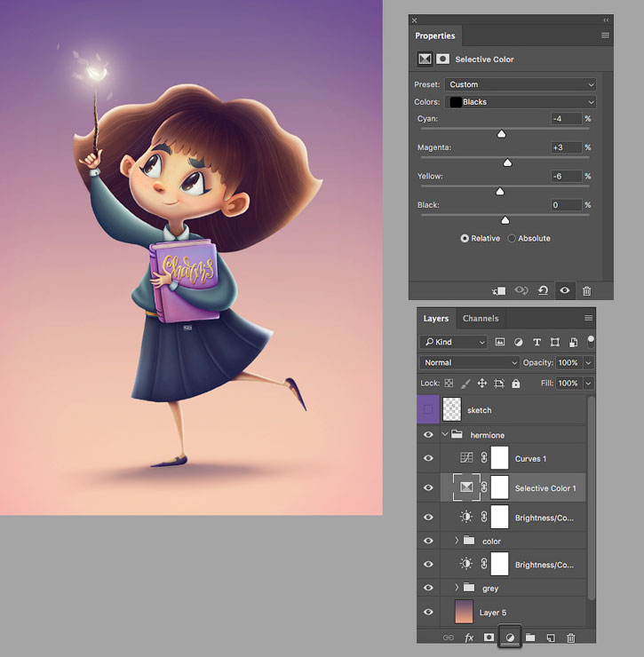Image resolution: width=644 pixels, height=657 pixels.
Task: Click the link layers icon in Layers footer
Action: click(449, 637)
